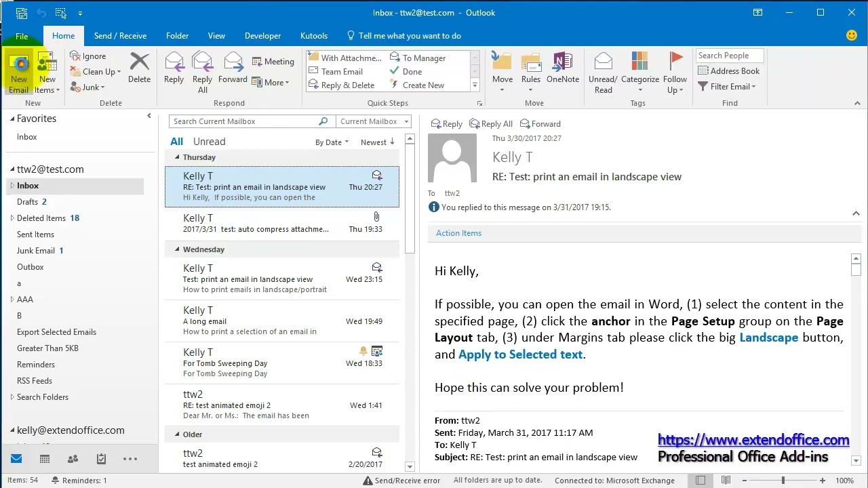Image resolution: width=868 pixels, height=488 pixels.
Task: Open the File tab
Action: pyautogui.click(x=22, y=36)
